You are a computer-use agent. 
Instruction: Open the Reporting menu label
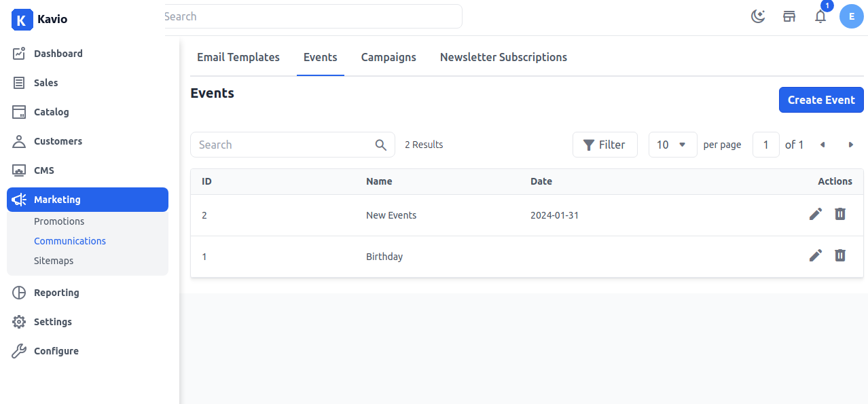pyautogui.click(x=56, y=293)
